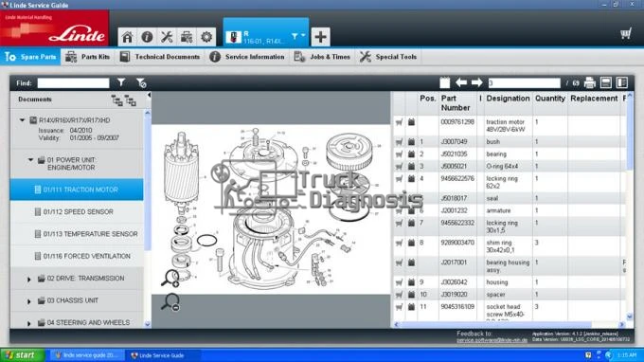Add spacer J3019020 to cart
The image size is (644, 362).
coord(399,295)
